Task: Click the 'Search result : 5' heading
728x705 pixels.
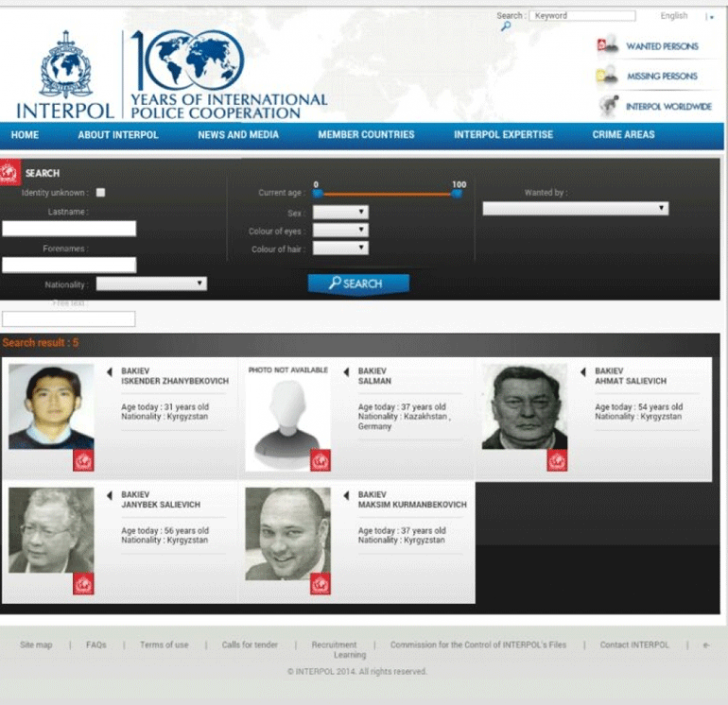Action: point(41,342)
